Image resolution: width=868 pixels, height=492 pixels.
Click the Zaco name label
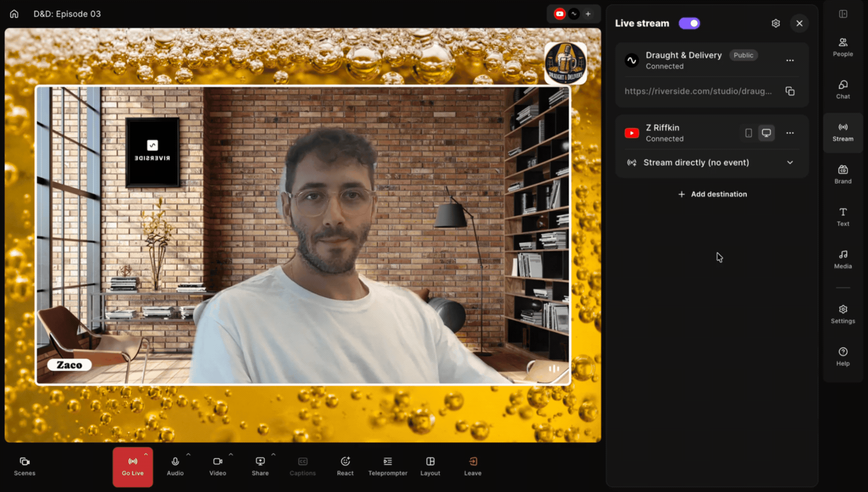coord(69,365)
